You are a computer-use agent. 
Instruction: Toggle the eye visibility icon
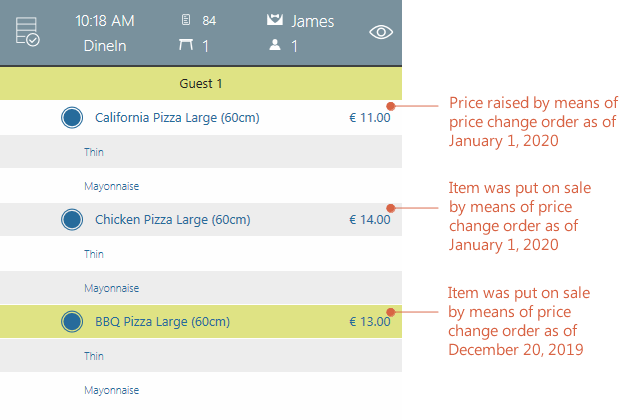(x=381, y=32)
